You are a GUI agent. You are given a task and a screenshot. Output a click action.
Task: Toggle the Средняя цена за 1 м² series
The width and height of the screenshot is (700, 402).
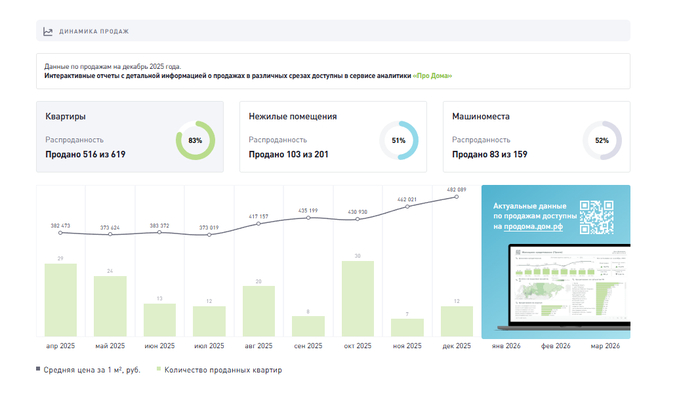pyautogui.click(x=92, y=370)
